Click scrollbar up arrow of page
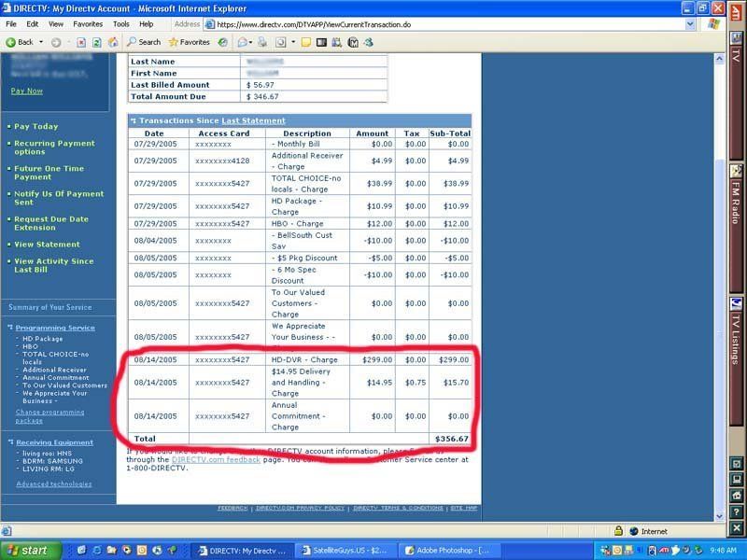Viewport: 747px width, 560px height. [719, 59]
